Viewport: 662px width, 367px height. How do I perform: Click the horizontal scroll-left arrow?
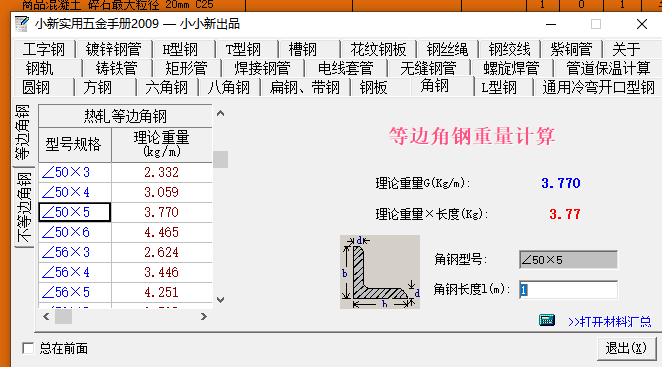46,316
